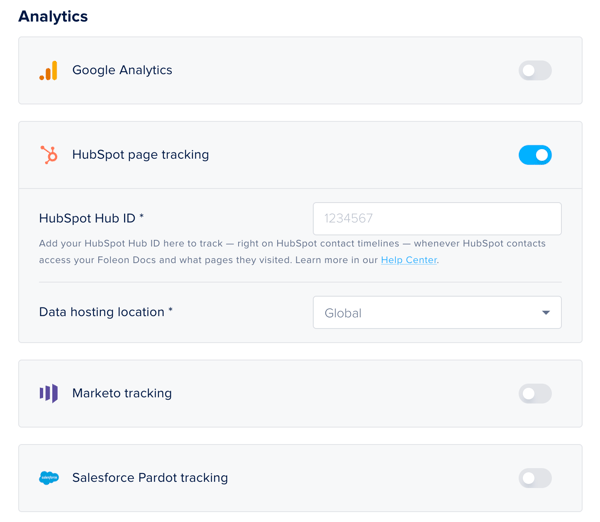
Task: Click the Analytics section heading
Action: [53, 16]
